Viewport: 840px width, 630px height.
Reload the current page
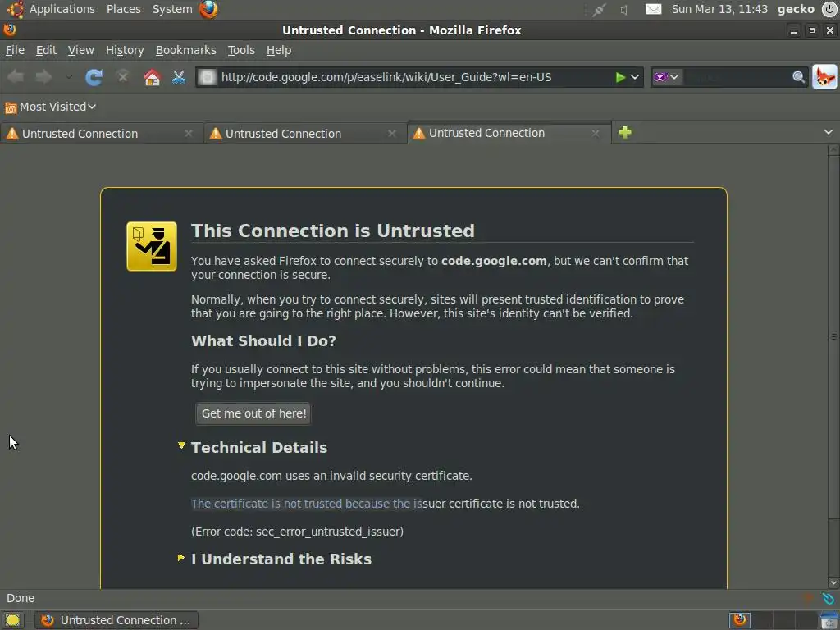click(94, 77)
